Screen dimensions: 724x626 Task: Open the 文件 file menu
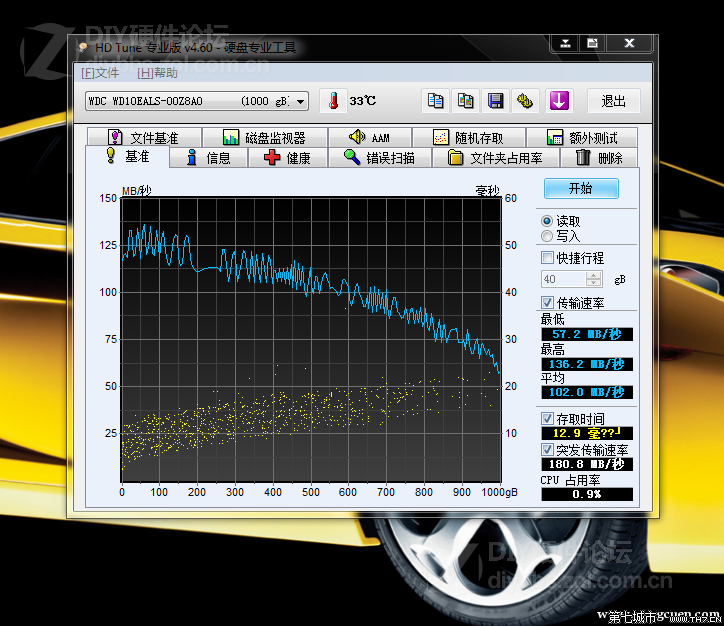[100, 73]
